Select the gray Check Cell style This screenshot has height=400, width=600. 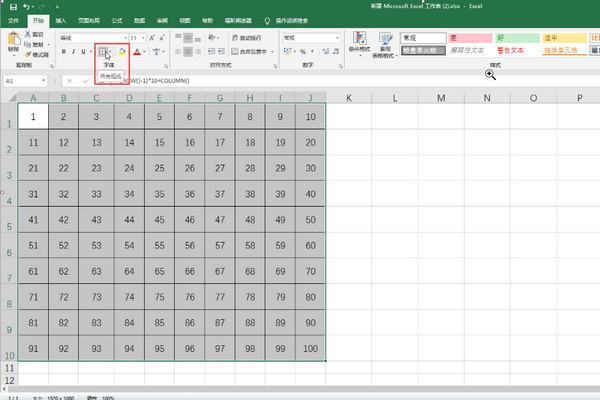[423, 51]
